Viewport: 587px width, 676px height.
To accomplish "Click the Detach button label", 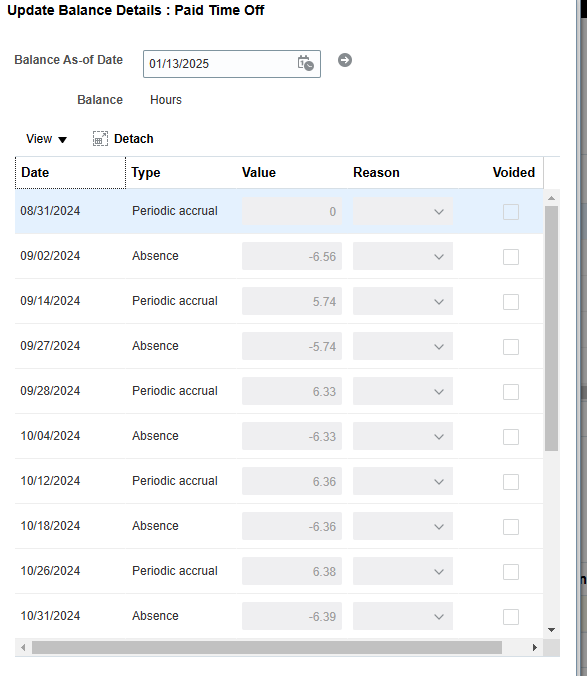I will tap(134, 139).
